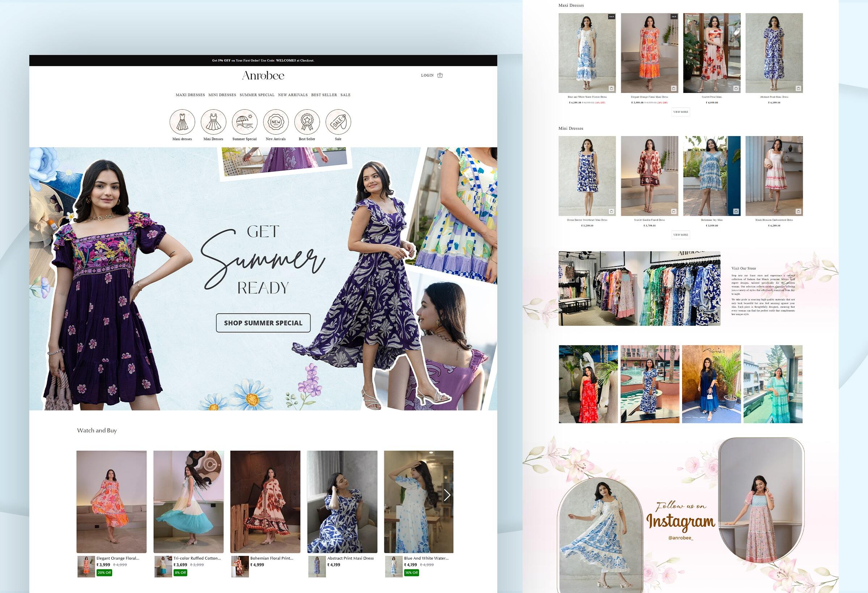The width and height of the screenshot is (868, 593).
Task: Open the customer photo in navy dress with plant
Action: [711, 384]
